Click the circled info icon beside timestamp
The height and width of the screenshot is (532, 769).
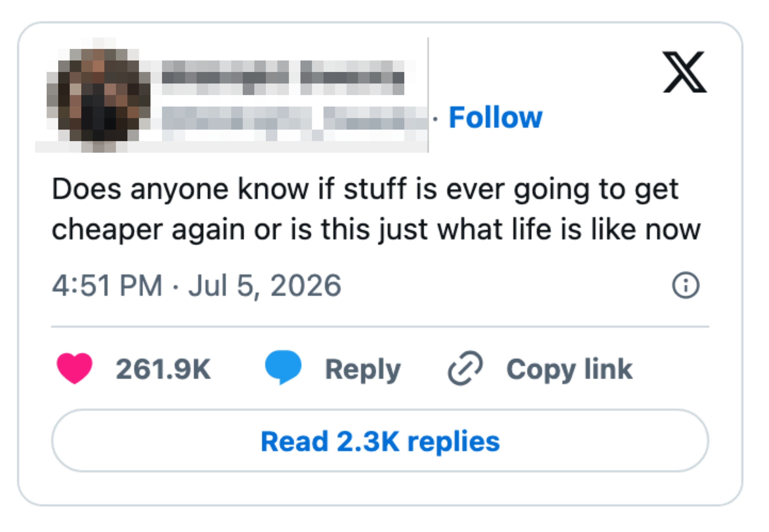pyautogui.click(x=685, y=285)
